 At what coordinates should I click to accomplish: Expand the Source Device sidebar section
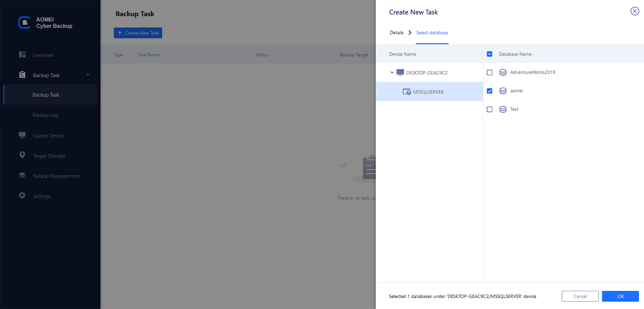click(88, 135)
